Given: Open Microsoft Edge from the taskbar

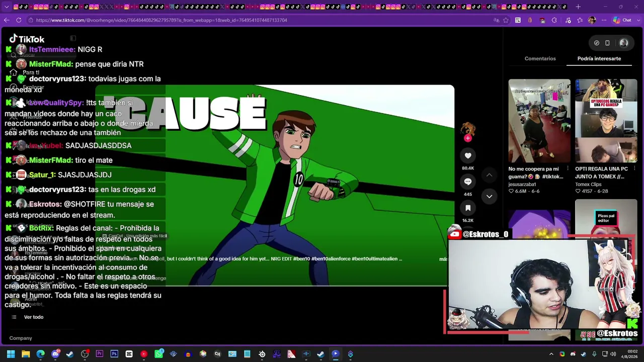Looking at the screenshot, I should click(40, 354).
